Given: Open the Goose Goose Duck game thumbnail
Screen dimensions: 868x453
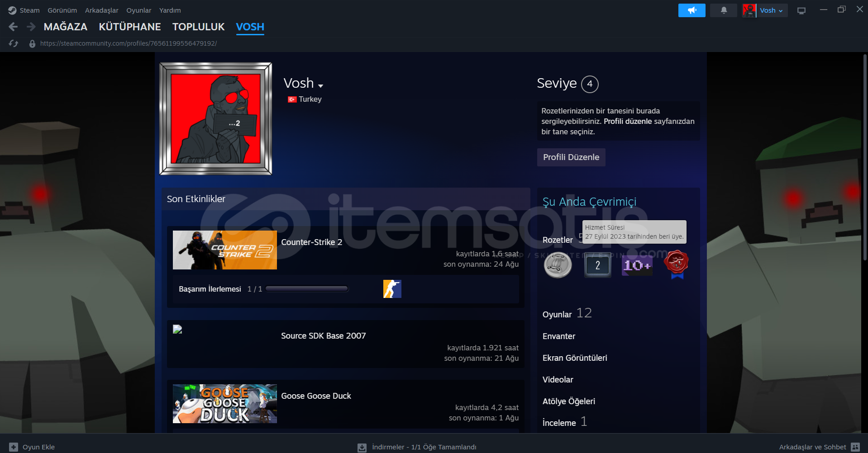Looking at the screenshot, I should pyautogui.click(x=225, y=404).
